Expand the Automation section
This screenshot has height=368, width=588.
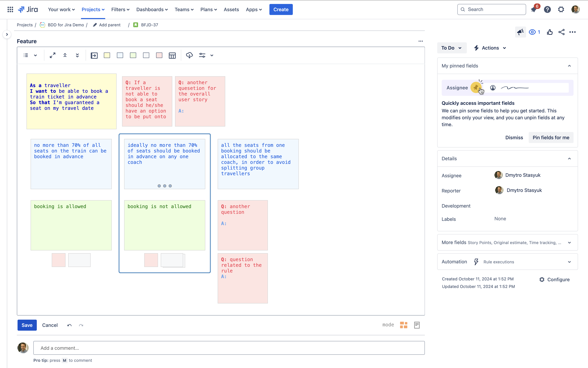(507, 262)
